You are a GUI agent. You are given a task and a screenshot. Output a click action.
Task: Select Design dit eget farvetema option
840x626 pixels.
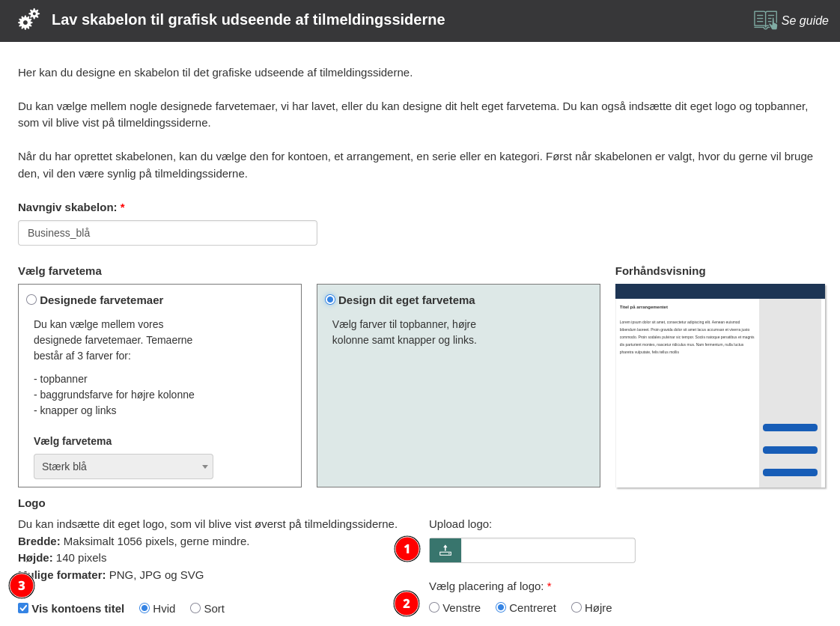pos(330,300)
